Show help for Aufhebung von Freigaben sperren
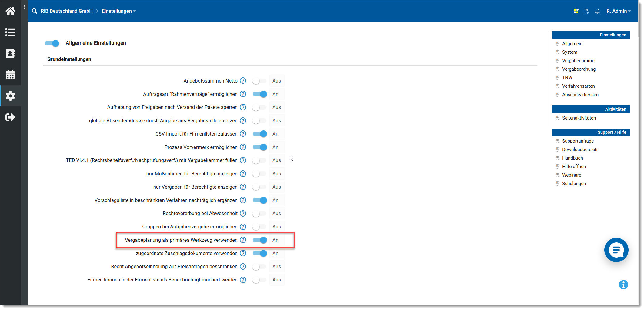This screenshot has height=310, width=644. (243, 107)
